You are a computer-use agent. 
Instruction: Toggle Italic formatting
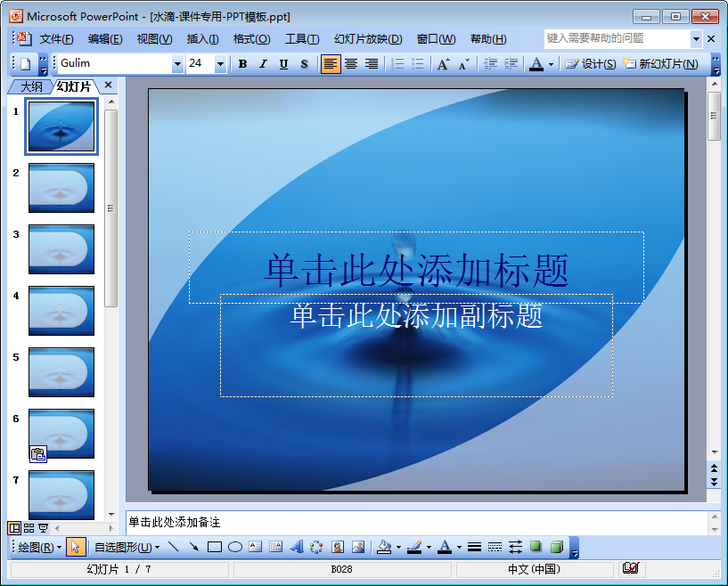pos(263,64)
